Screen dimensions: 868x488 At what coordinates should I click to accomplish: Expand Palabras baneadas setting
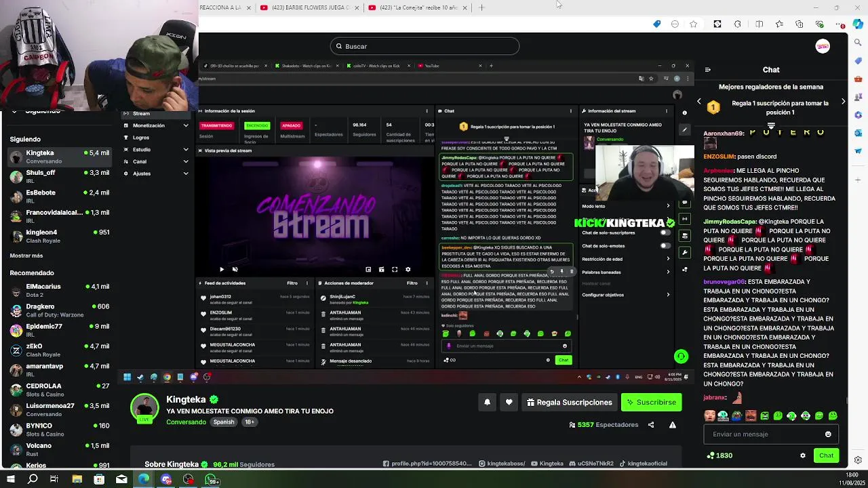[x=626, y=272]
